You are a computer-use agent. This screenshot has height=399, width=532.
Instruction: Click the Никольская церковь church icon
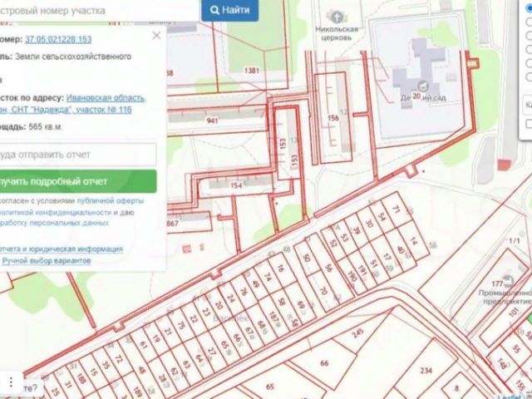[336, 17]
